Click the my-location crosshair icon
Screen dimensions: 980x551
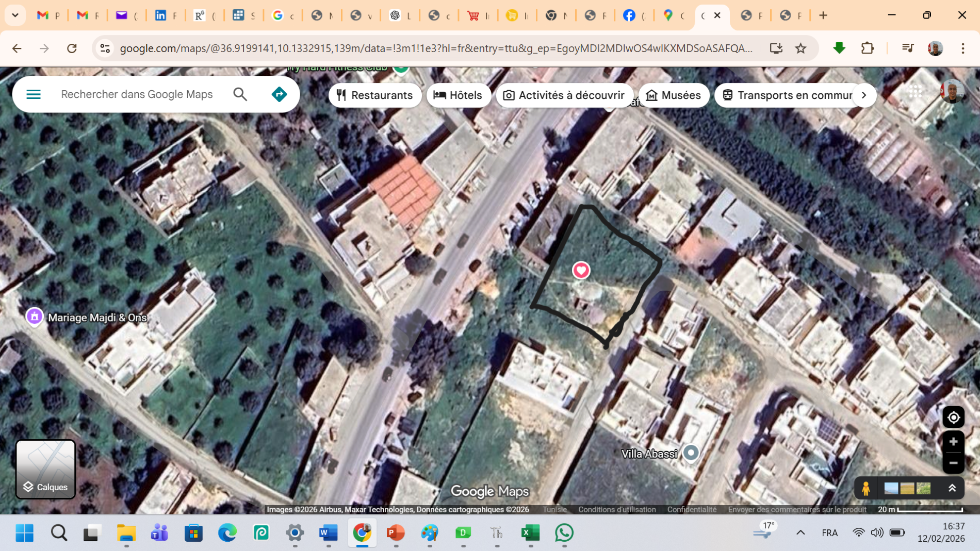[x=953, y=416]
